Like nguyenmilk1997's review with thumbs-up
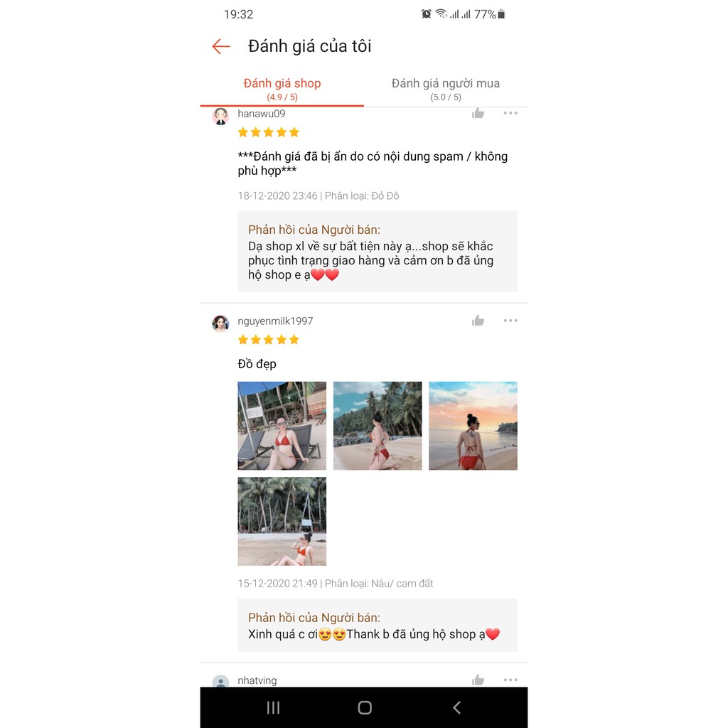 pyautogui.click(x=478, y=321)
